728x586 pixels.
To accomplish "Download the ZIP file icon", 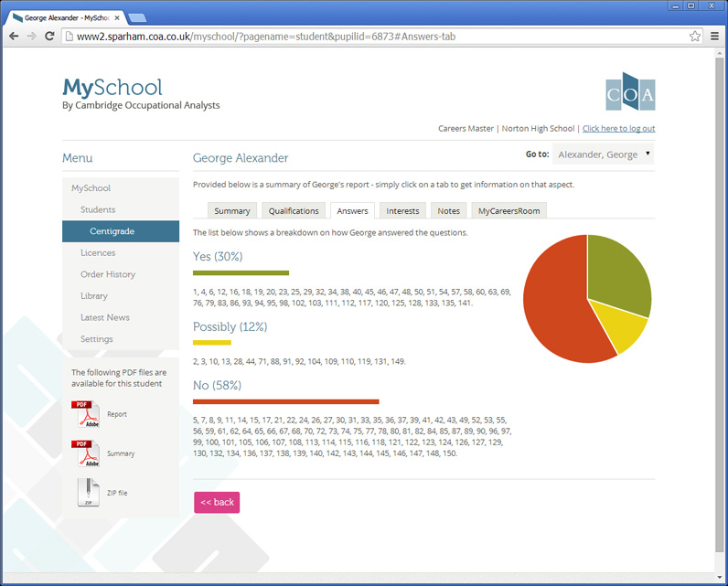I will [86, 492].
